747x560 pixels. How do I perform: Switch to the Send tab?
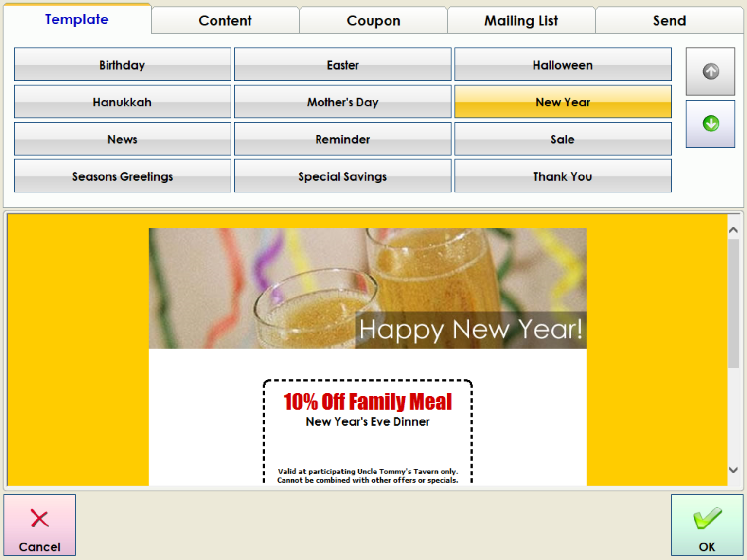click(669, 20)
